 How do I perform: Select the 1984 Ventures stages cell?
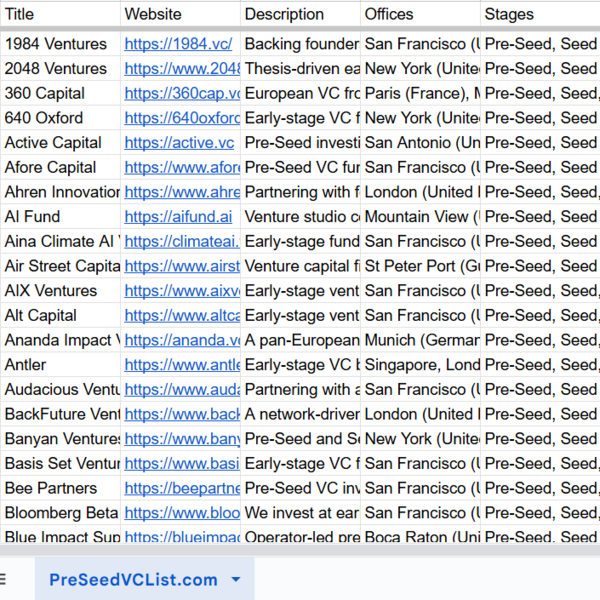pos(540,44)
